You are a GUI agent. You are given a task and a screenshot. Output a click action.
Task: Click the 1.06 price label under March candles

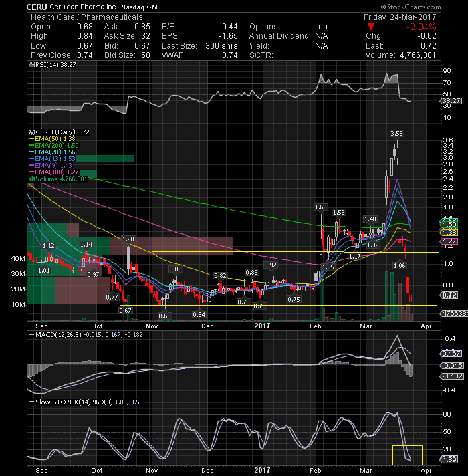pos(399,266)
